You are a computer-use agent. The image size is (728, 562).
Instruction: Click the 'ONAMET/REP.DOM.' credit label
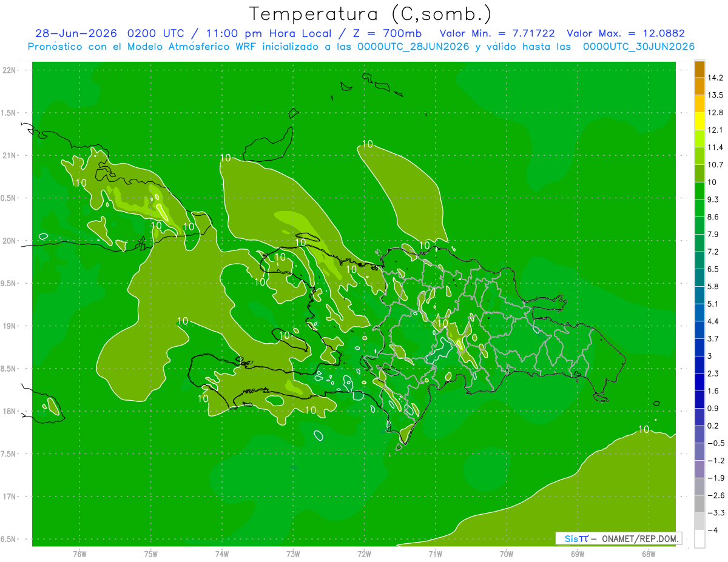coord(640,538)
